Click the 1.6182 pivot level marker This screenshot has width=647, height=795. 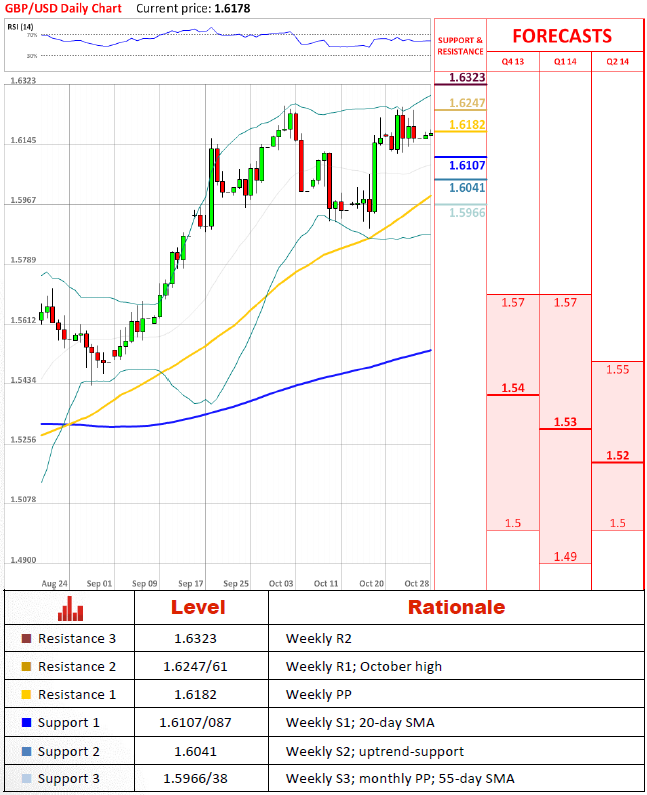coord(467,125)
